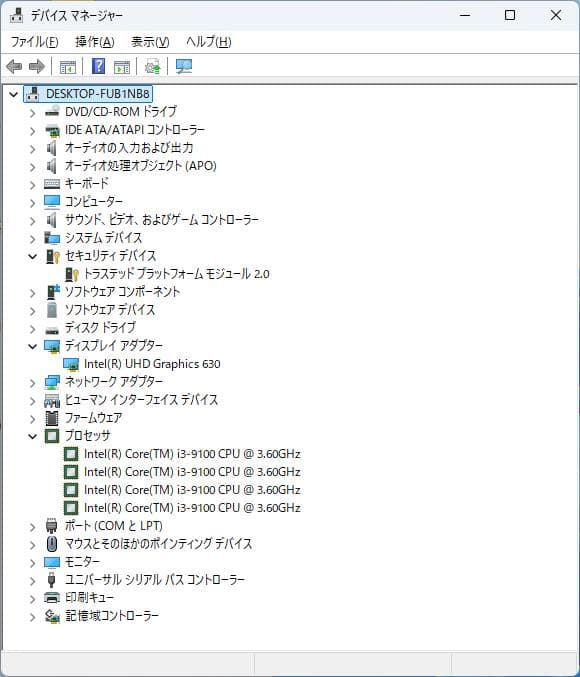Click the Device Manager title bar icon

(x=16, y=16)
